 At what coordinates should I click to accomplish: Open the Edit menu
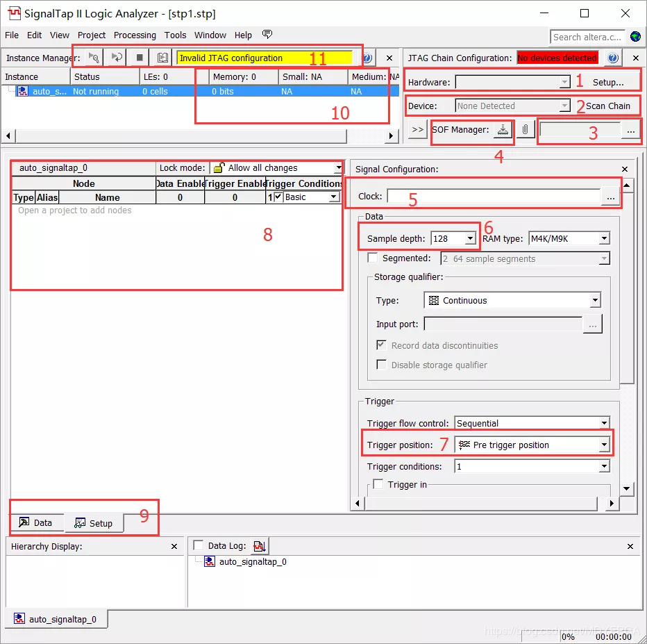pos(34,35)
